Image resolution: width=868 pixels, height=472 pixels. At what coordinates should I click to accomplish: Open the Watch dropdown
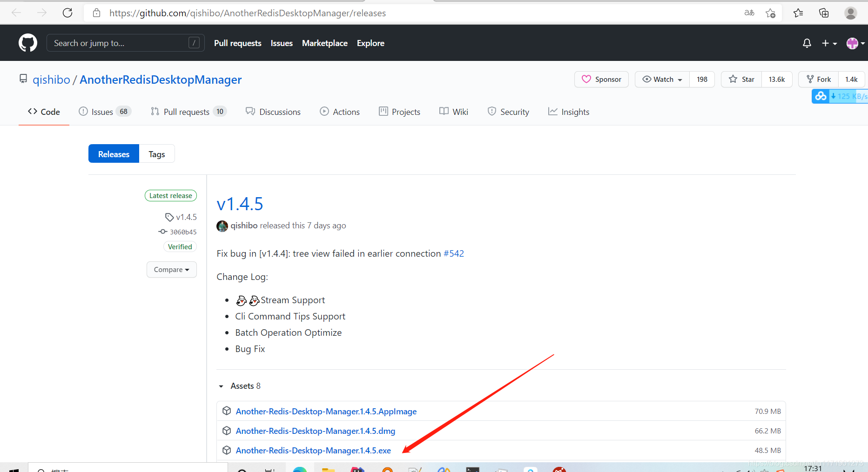662,80
